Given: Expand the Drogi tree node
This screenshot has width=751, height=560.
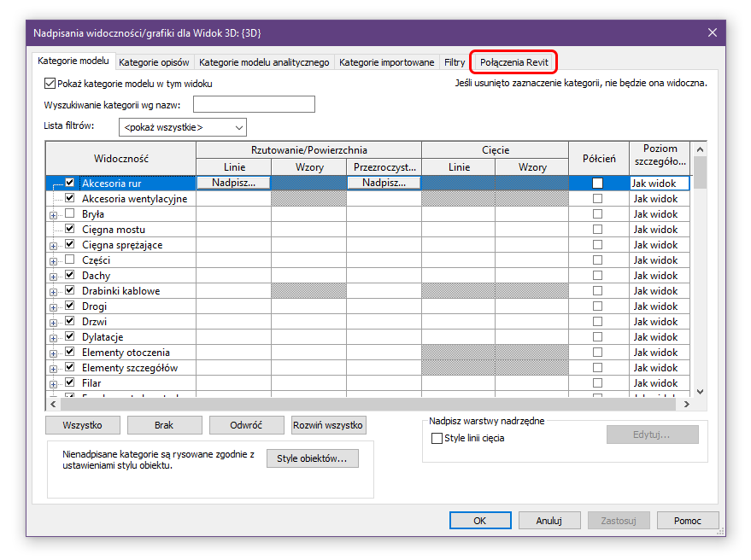Looking at the screenshot, I should pyautogui.click(x=53, y=307).
